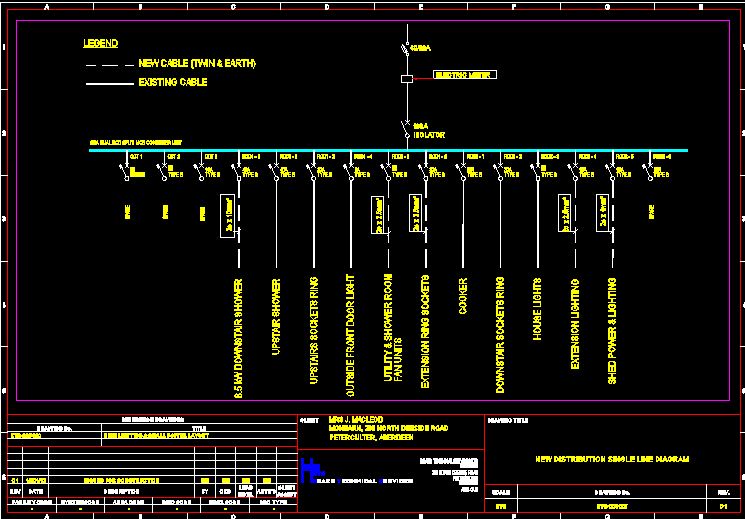Select the breaker switch above the House Lights circuit

pyautogui.click(x=538, y=173)
